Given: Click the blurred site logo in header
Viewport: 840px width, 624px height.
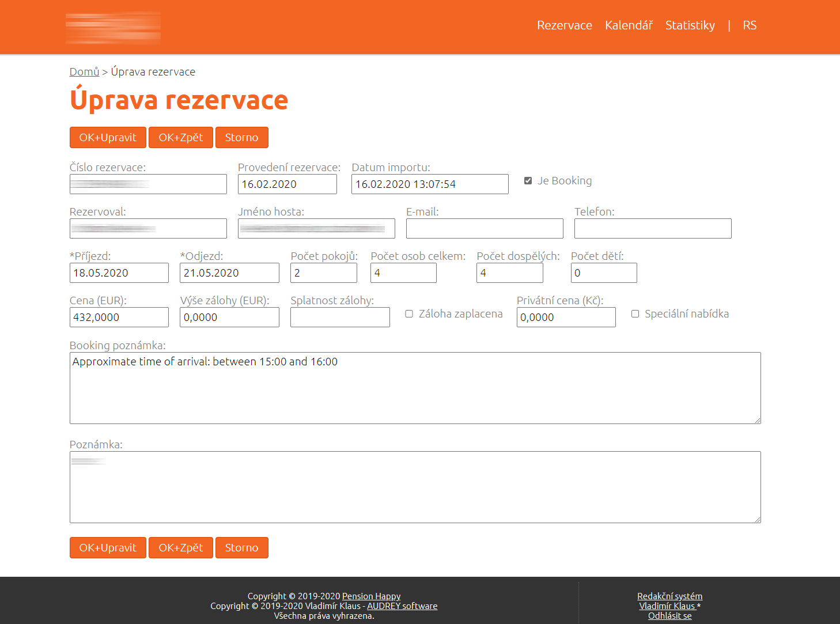Looking at the screenshot, I should (113, 28).
